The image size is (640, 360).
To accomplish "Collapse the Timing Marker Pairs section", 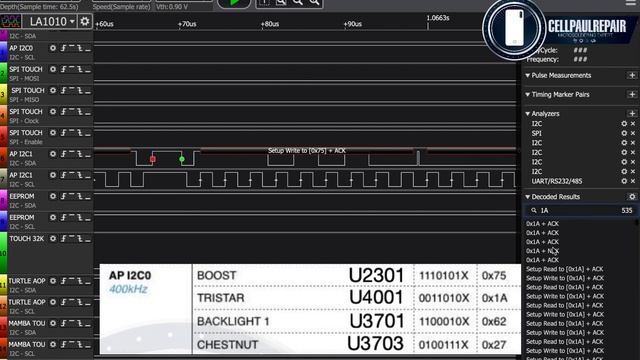I will [x=527, y=95].
